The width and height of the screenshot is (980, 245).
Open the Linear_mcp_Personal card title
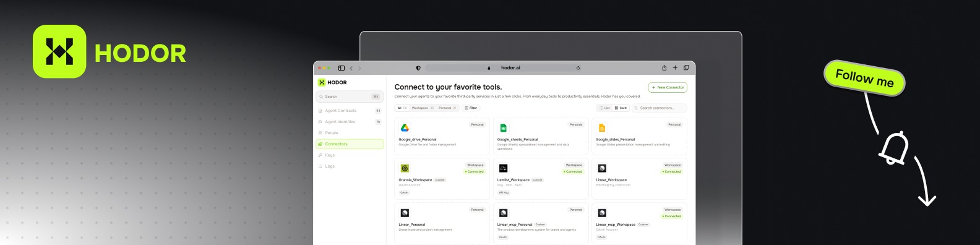point(515,225)
